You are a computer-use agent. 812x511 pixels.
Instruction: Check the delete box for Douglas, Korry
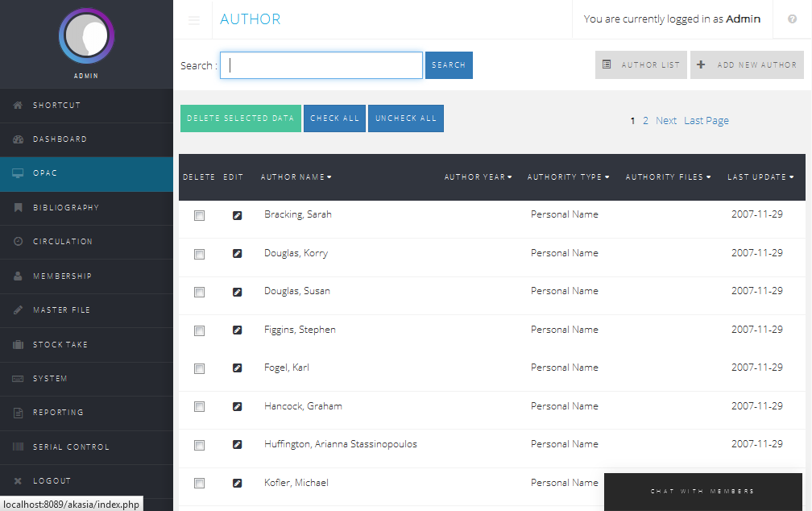pos(199,254)
